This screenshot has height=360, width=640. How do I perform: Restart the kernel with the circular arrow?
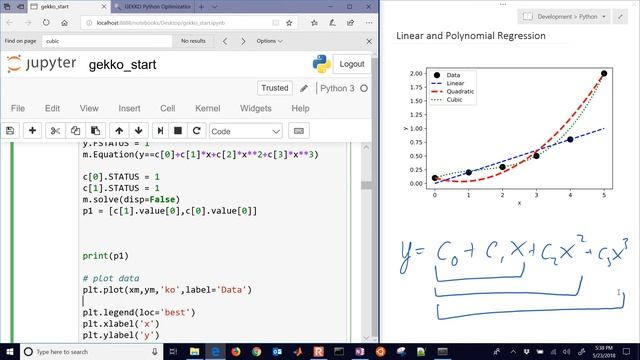[x=196, y=131]
